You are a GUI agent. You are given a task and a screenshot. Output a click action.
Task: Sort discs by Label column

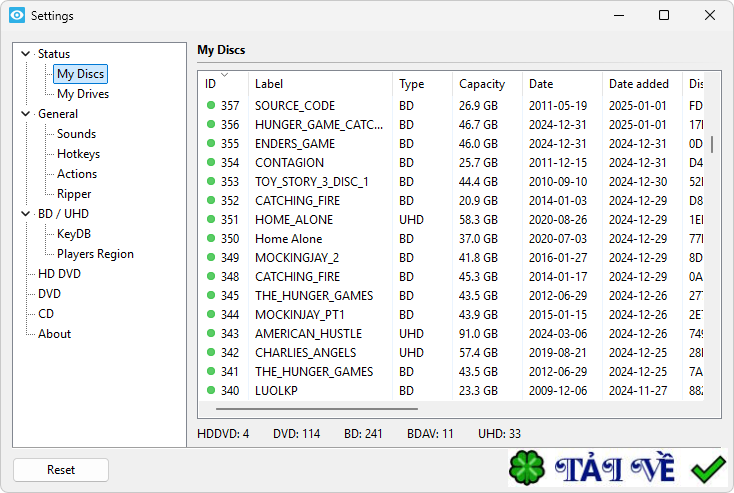coord(320,84)
